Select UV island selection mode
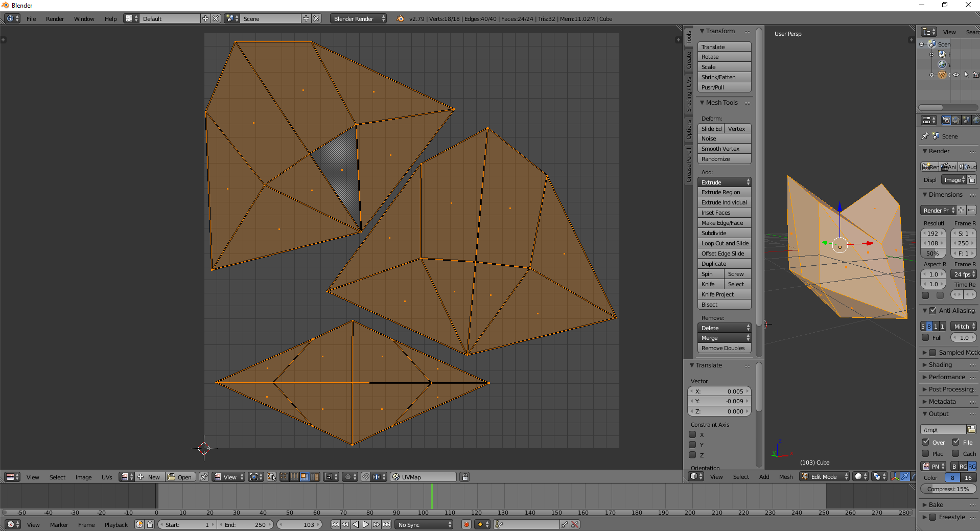Image resolution: width=980 pixels, height=531 pixels. pos(314,477)
